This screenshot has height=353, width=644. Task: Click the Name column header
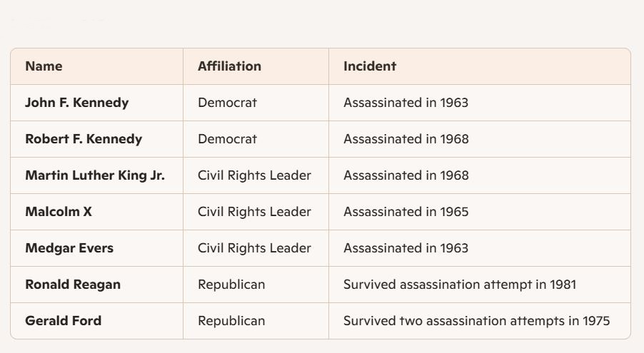click(x=44, y=66)
